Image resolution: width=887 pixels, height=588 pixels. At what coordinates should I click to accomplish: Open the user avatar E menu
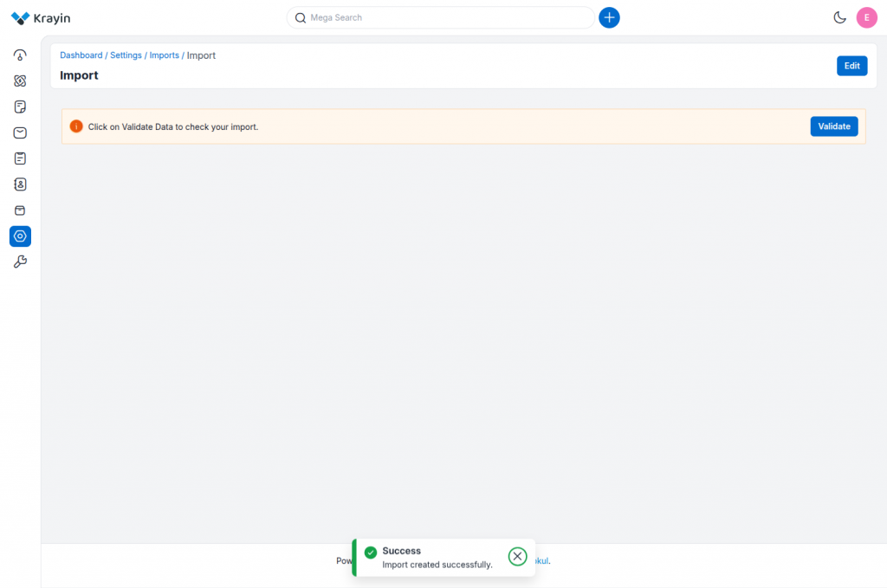pos(866,17)
